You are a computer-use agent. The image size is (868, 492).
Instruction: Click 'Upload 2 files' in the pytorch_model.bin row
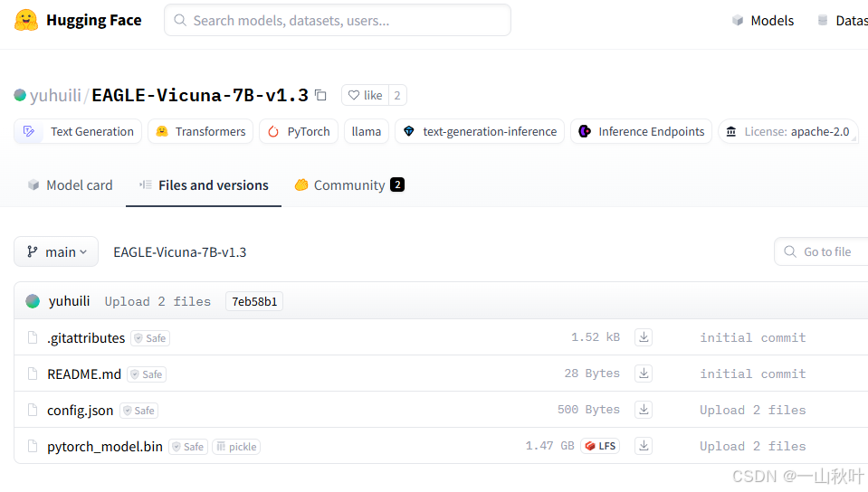point(753,446)
